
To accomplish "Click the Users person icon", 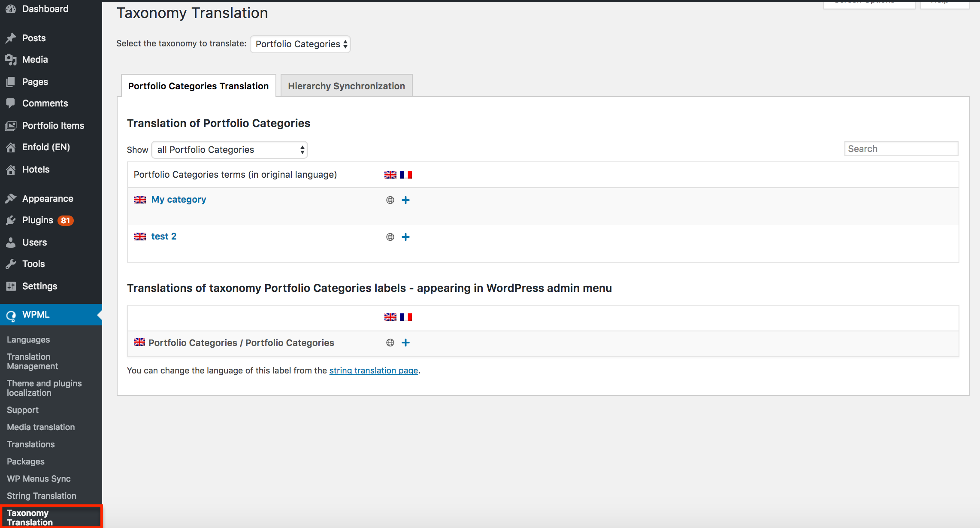I will click(11, 243).
